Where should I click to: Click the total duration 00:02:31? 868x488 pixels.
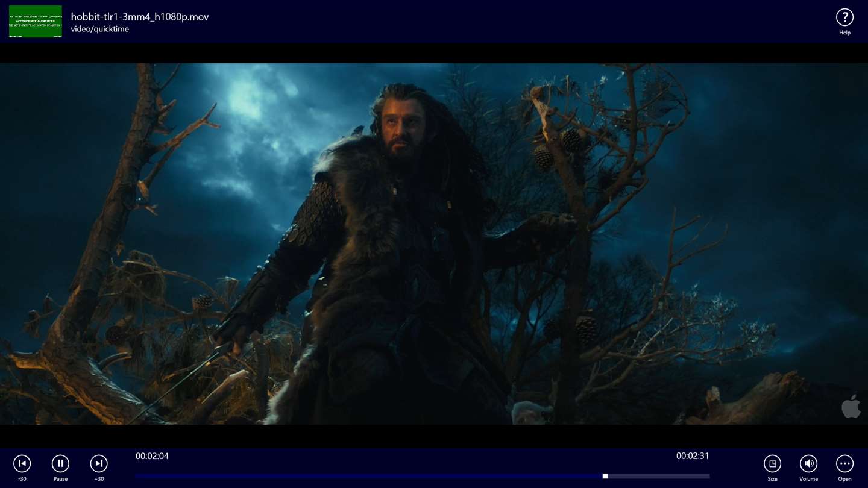[693, 456]
